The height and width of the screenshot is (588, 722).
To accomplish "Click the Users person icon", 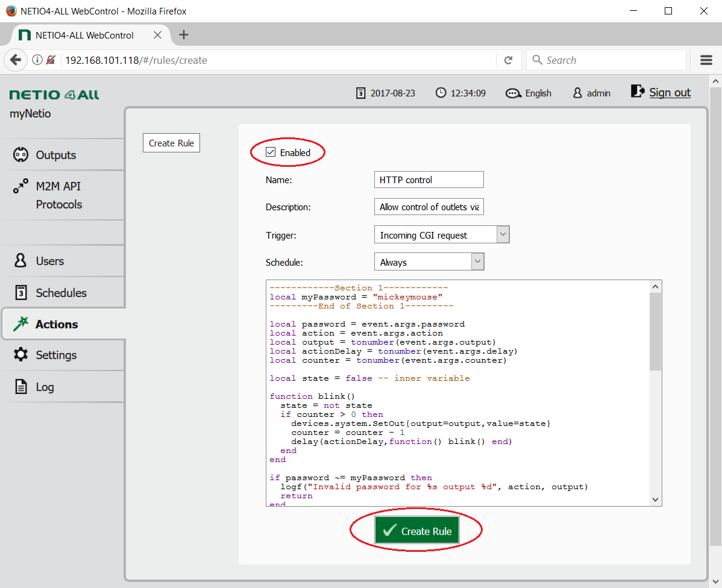I will click(20, 261).
